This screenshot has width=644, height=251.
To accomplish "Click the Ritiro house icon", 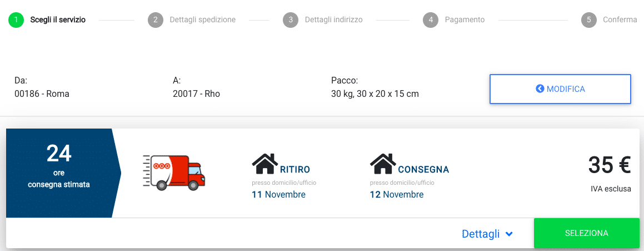I will (x=264, y=164).
